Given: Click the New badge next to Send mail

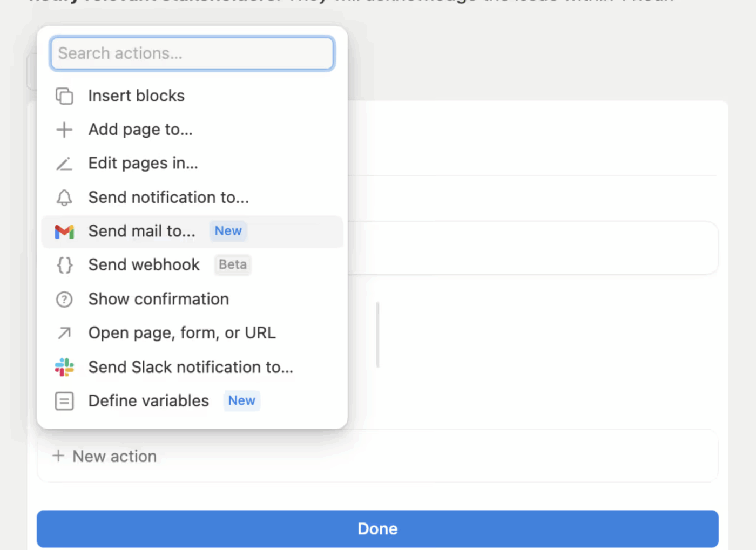Looking at the screenshot, I should [228, 231].
